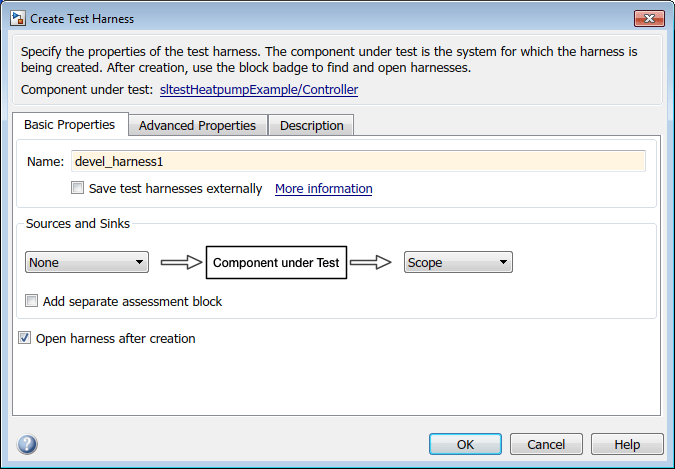Viewport: 675px width, 469px height.
Task: Click the arrow into Component under Test
Action: pyautogui.click(x=180, y=263)
